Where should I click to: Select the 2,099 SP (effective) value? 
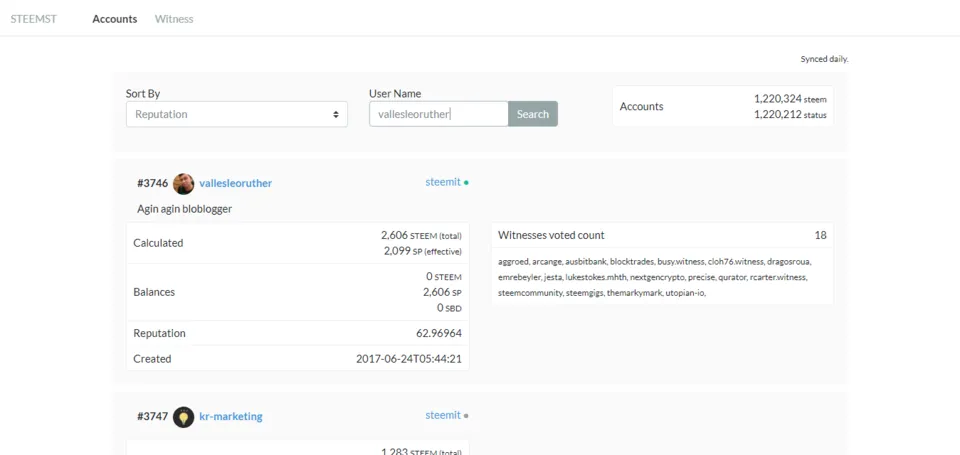tap(422, 250)
